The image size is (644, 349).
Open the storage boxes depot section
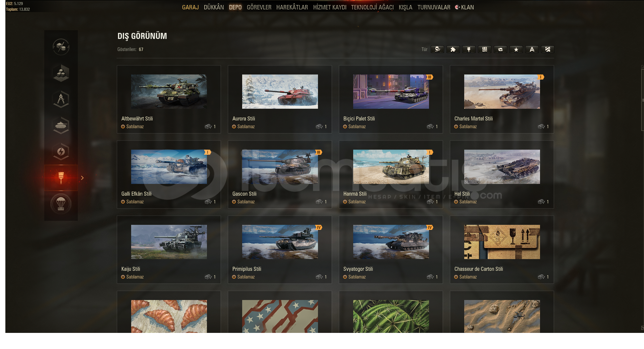61,73
